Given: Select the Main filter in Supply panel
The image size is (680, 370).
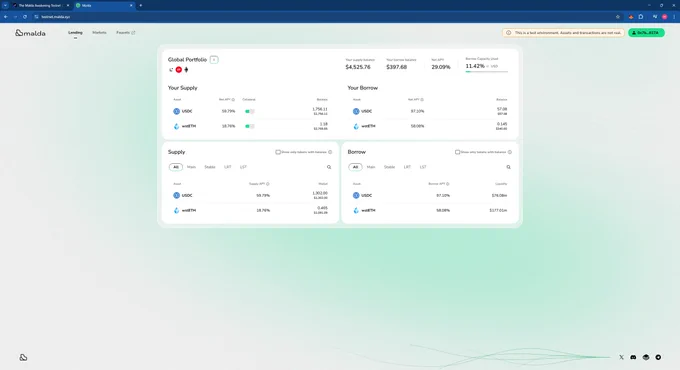Looking at the screenshot, I should click(191, 167).
